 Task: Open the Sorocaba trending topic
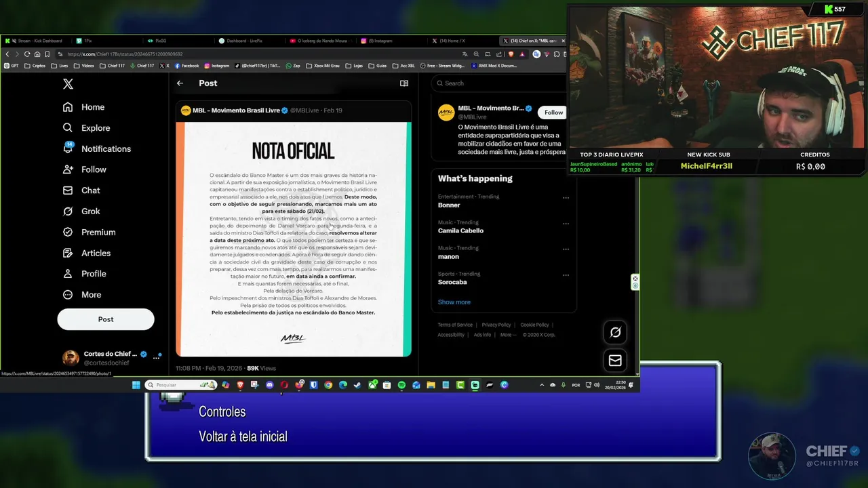coord(452,282)
